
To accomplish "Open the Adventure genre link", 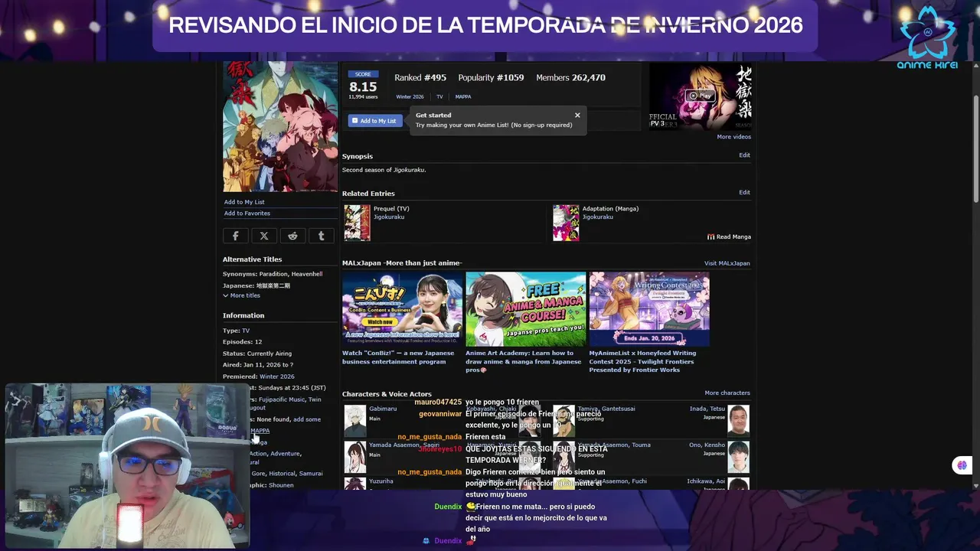I will tap(286, 454).
